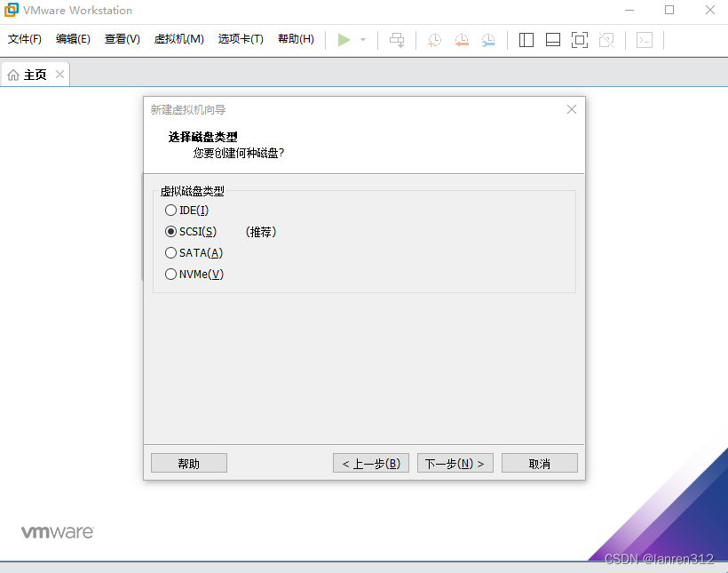The image size is (728, 573).
Task: Toggle the thumbnail bar icon
Action: tap(553, 40)
